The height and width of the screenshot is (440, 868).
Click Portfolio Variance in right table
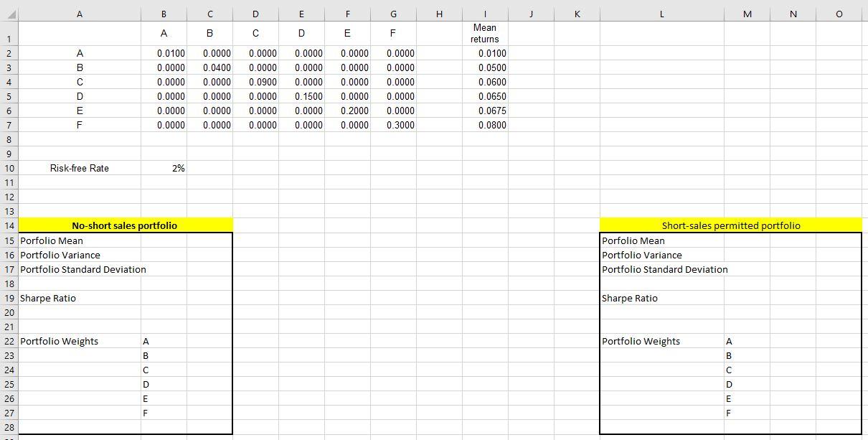point(661,254)
